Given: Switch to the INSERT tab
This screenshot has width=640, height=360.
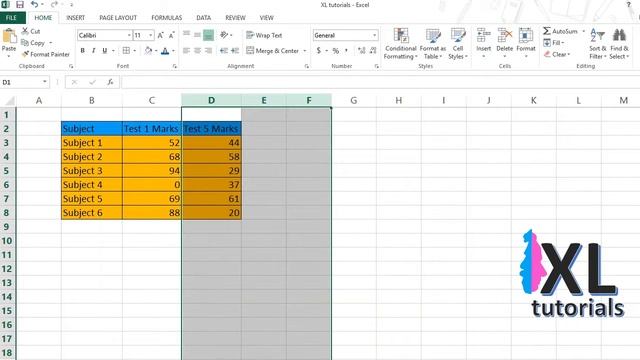Looking at the screenshot, I should 76,18.
